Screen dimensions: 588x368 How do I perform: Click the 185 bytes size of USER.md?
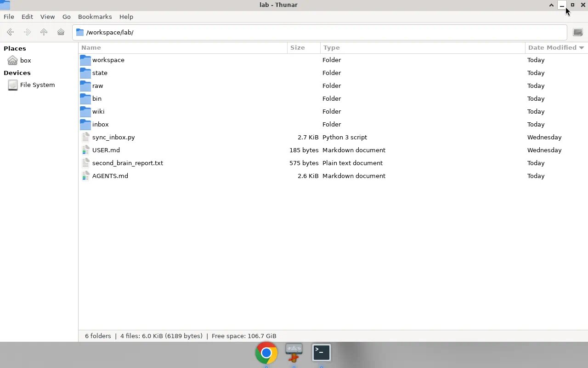pos(304,150)
